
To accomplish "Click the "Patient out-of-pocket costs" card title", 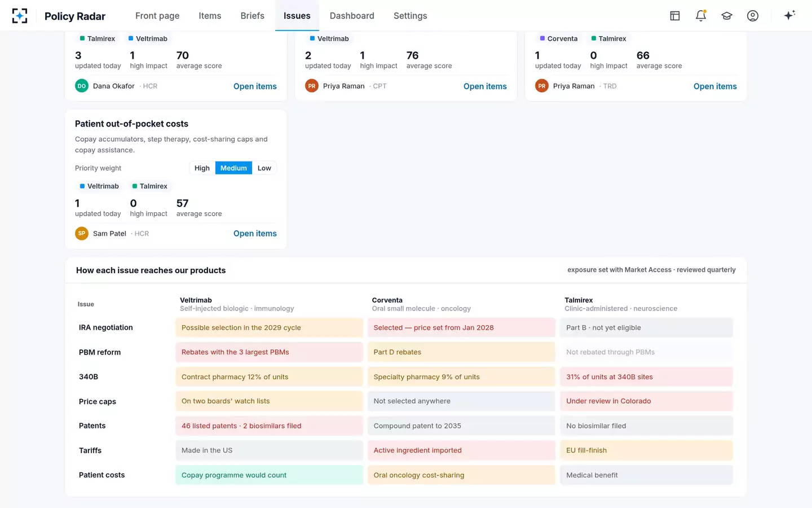I will pos(131,124).
